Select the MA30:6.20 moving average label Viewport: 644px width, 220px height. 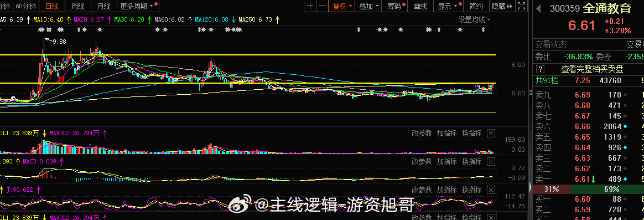point(129,19)
